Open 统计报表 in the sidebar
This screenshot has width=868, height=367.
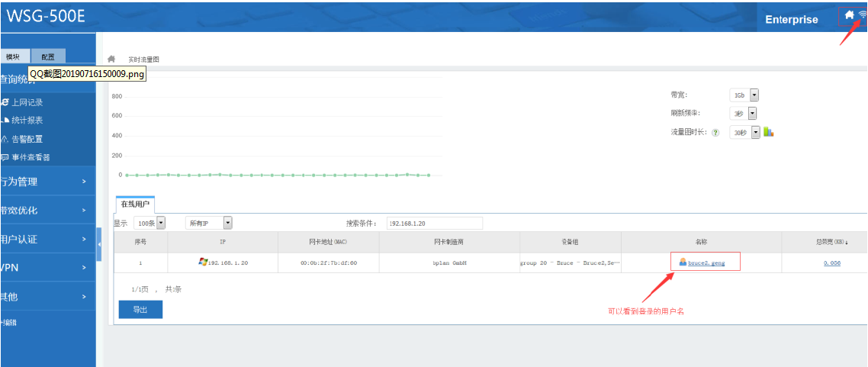click(x=27, y=121)
